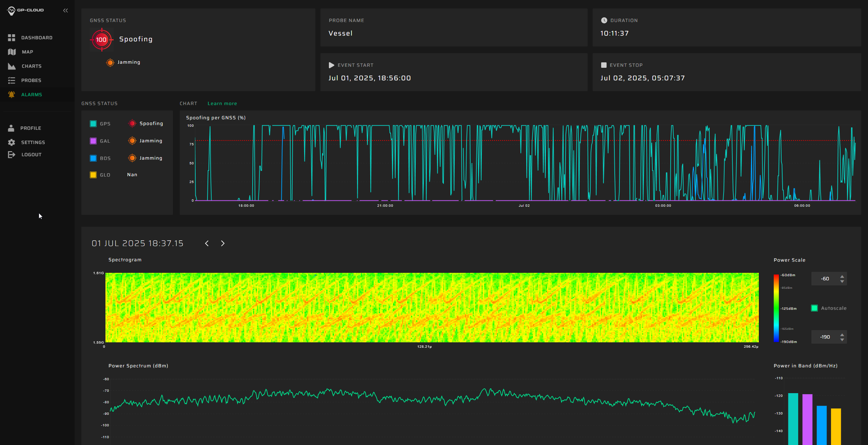Viewport: 868px width, 445px height.
Task: Click the Dashboard grid icon
Action: coord(12,38)
